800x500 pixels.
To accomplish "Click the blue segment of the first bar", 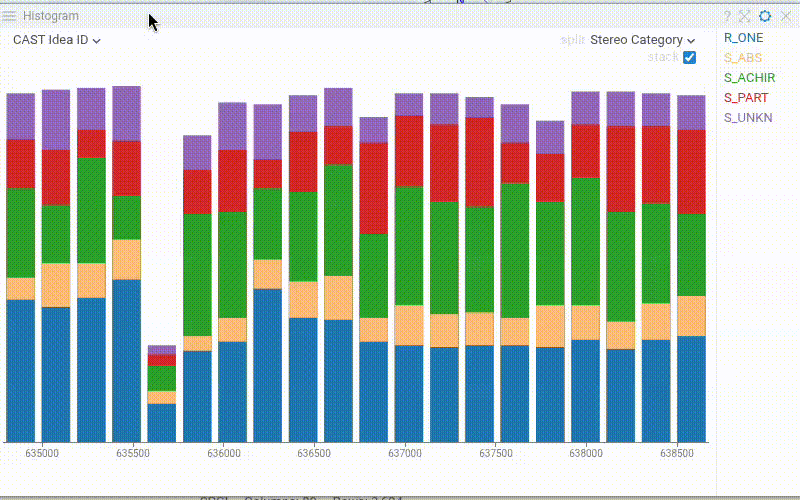I will coord(21,370).
